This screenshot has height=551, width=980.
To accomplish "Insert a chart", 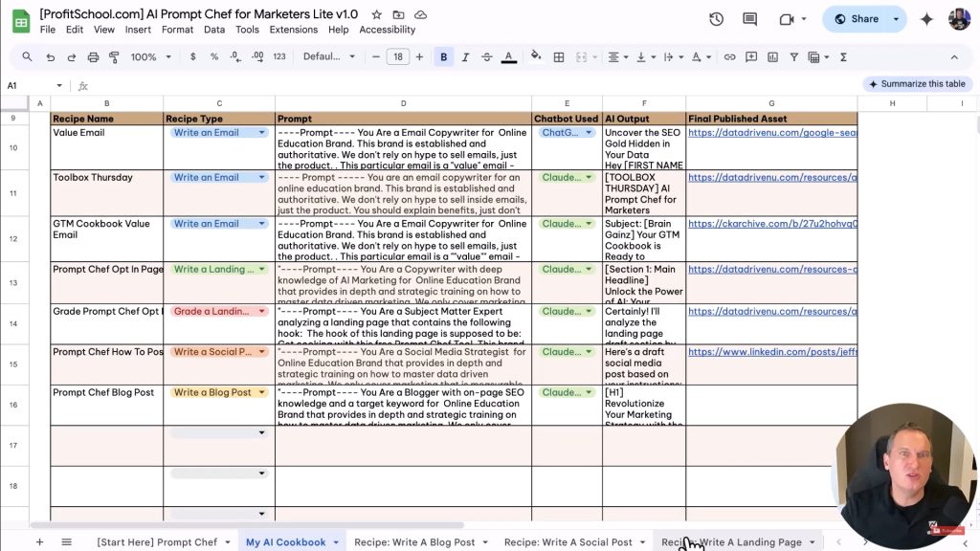I will click(x=773, y=56).
